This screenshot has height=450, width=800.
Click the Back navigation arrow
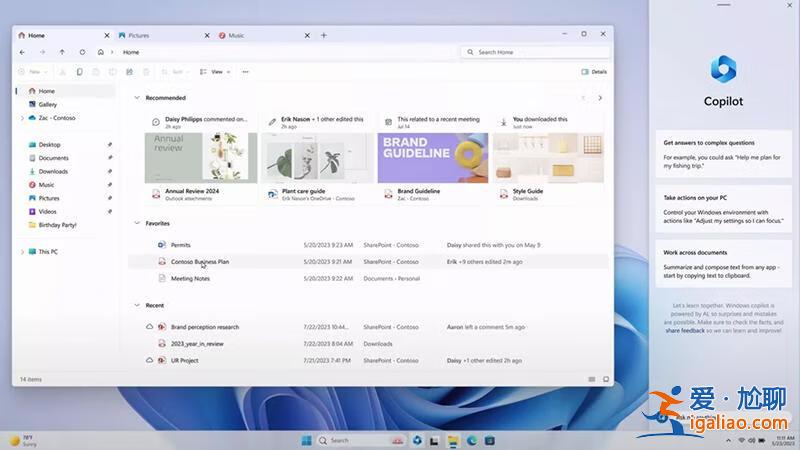(x=23, y=52)
